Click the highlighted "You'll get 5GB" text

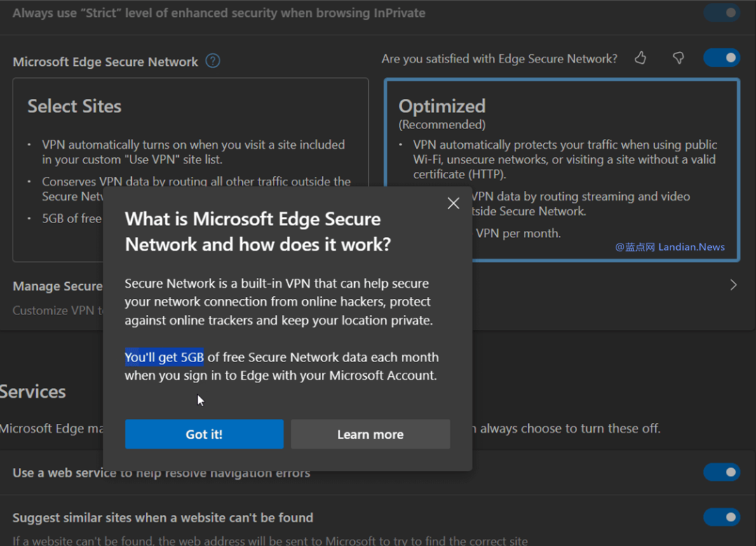[164, 357]
